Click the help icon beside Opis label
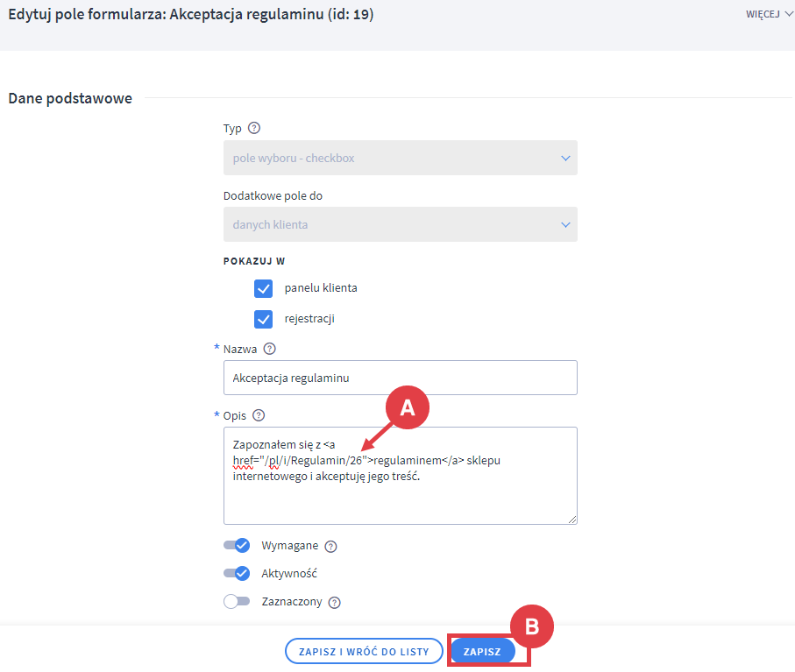The width and height of the screenshot is (795, 672). [258, 415]
